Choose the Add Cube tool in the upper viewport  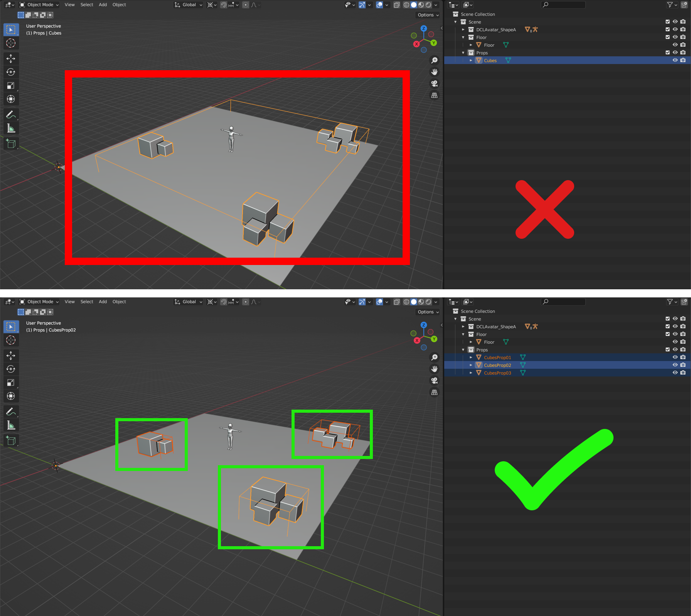(x=11, y=144)
